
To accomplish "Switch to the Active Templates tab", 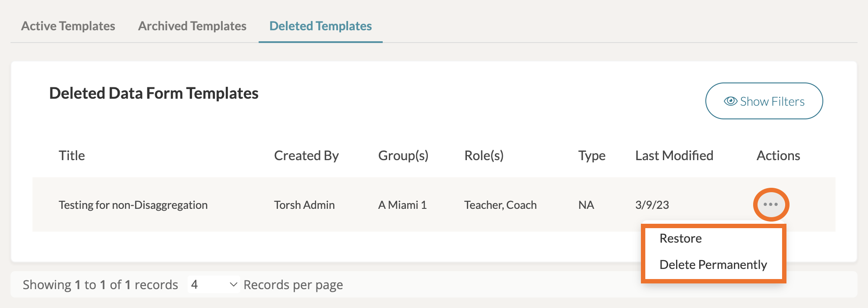I will pyautogui.click(x=68, y=26).
